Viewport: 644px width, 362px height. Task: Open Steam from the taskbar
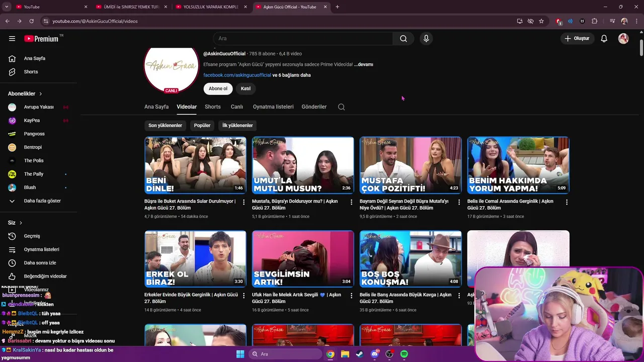(360, 354)
